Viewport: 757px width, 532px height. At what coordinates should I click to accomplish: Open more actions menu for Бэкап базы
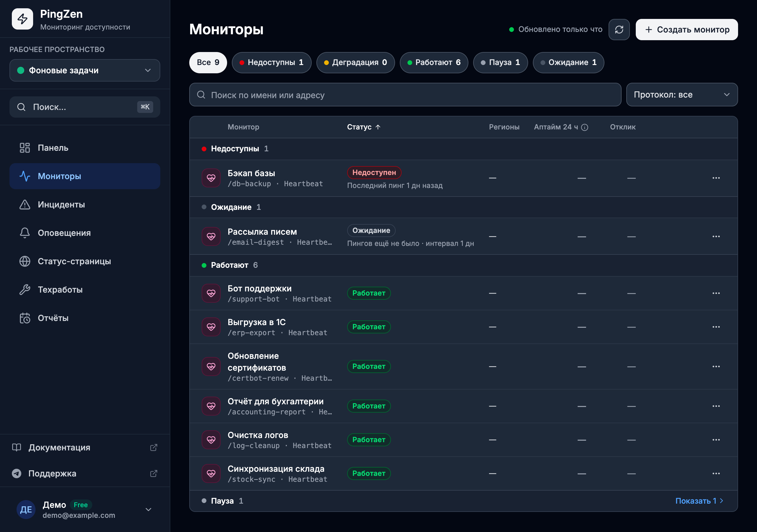[x=716, y=178]
